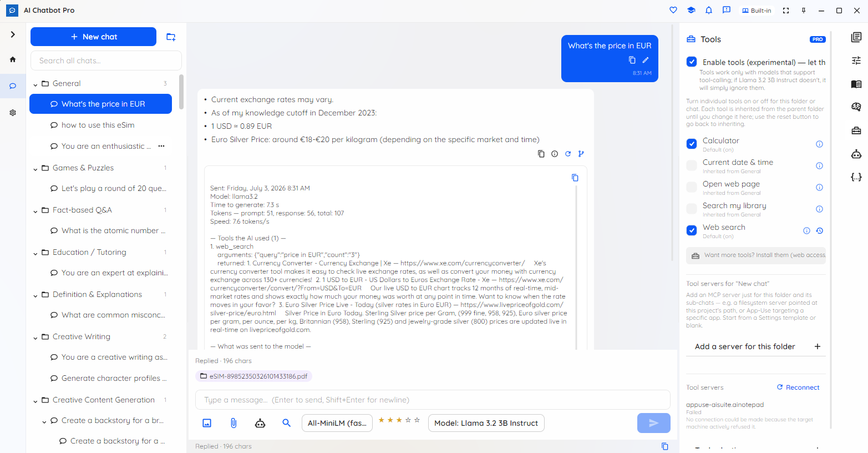The width and height of the screenshot is (868, 453).
Task: Open chat 'how to use this eSim'
Action: (101, 125)
